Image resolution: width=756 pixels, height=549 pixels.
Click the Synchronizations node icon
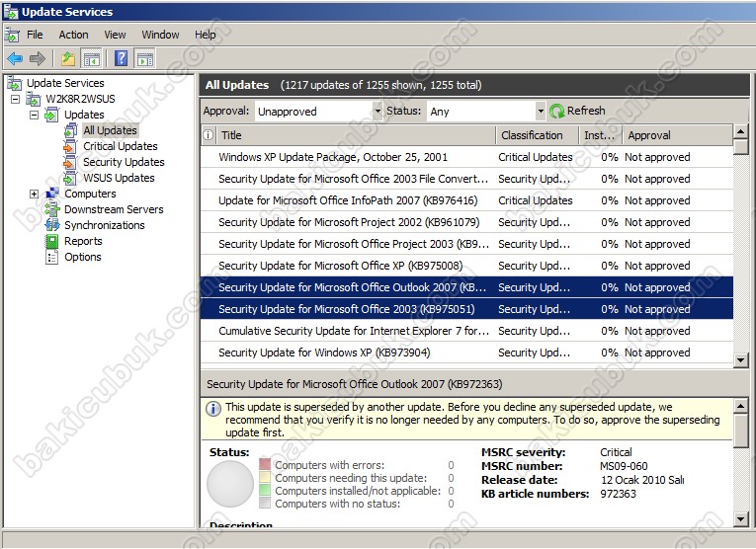[x=51, y=225]
